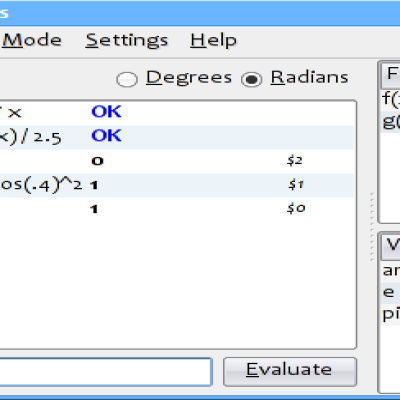Select the f( entry in functions list

(390, 99)
